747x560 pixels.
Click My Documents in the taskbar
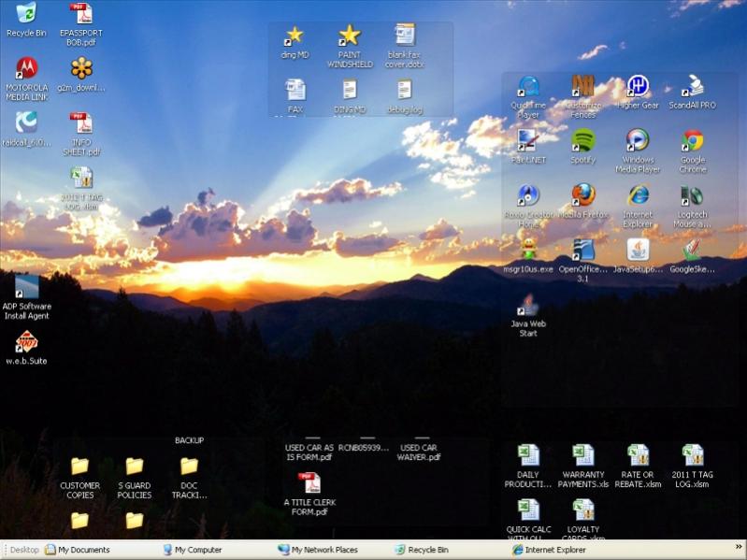pyautogui.click(x=78, y=550)
